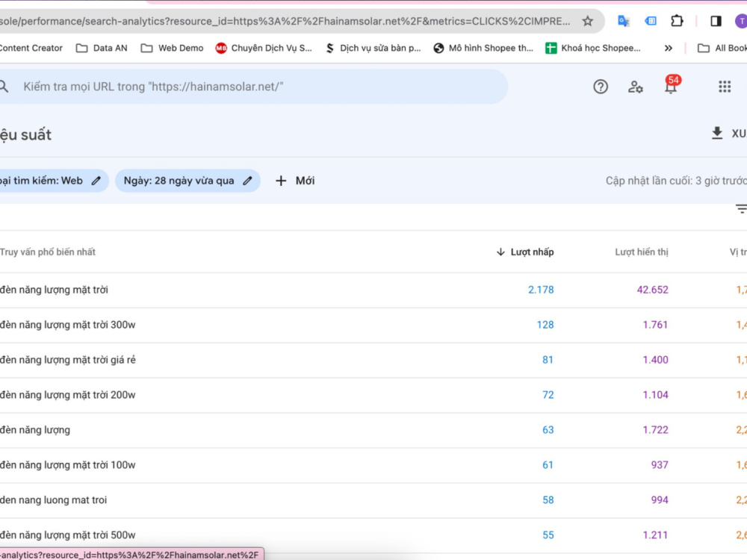Click the 63 clicks value
The height and width of the screenshot is (560, 747).
pos(548,430)
